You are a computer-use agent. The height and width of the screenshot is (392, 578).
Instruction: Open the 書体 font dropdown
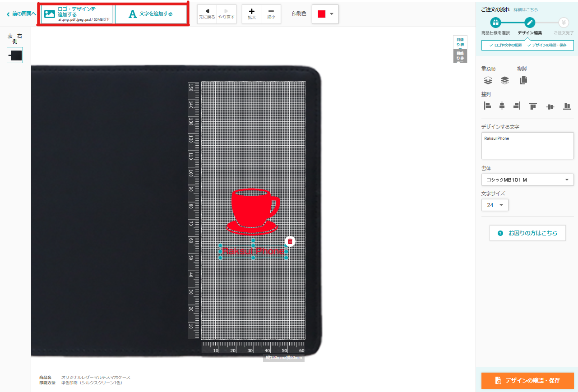(527, 180)
